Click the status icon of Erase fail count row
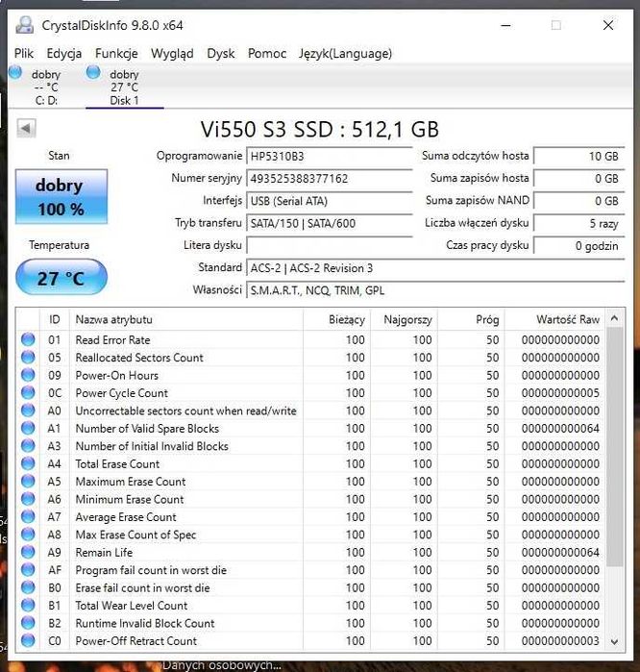The height and width of the screenshot is (672, 640). [x=28, y=587]
